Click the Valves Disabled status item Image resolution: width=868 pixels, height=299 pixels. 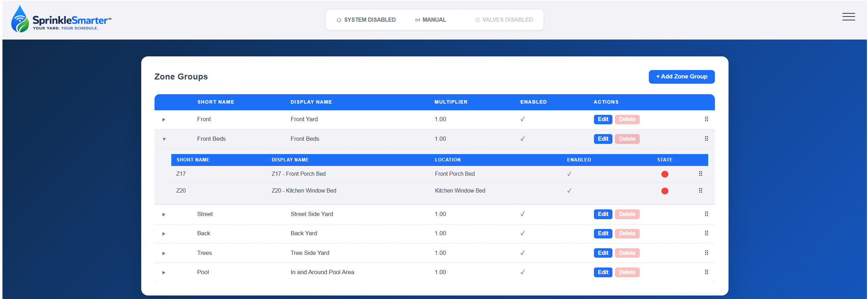pyautogui.click(x=504, y=20)
